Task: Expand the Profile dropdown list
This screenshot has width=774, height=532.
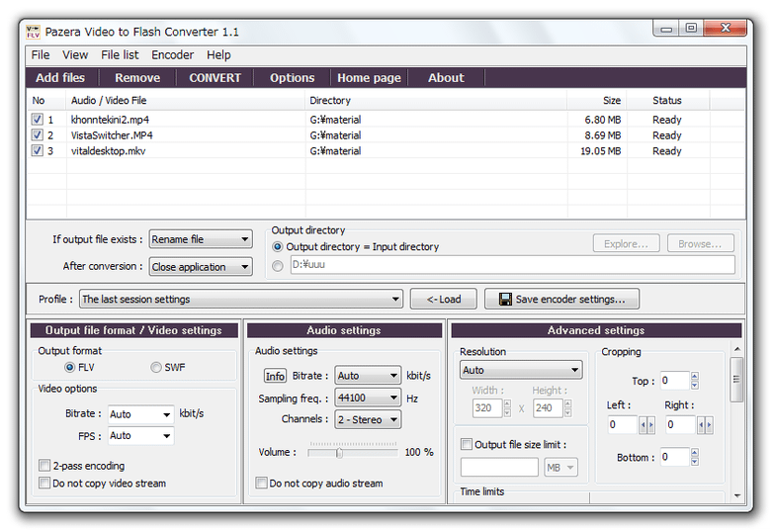Action: 241,299
